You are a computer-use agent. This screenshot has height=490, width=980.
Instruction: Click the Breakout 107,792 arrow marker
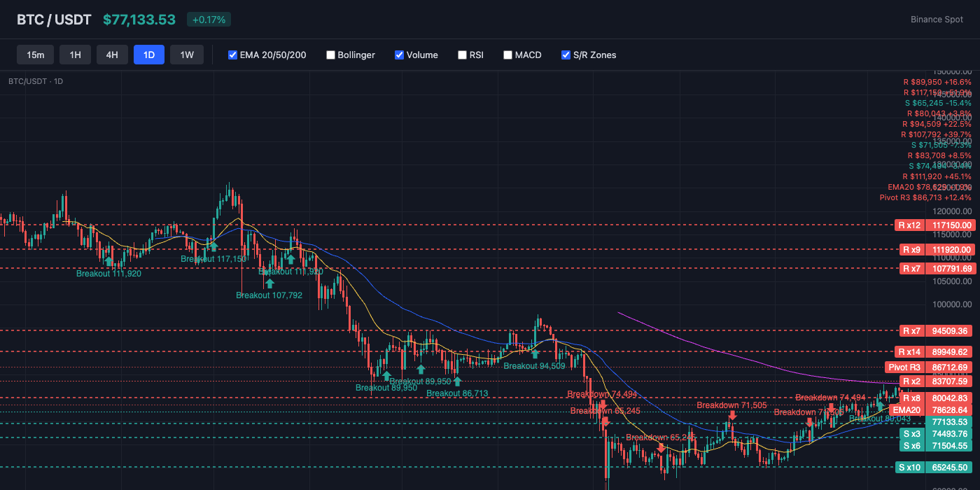pyautogui.click(x=269, y=283)
